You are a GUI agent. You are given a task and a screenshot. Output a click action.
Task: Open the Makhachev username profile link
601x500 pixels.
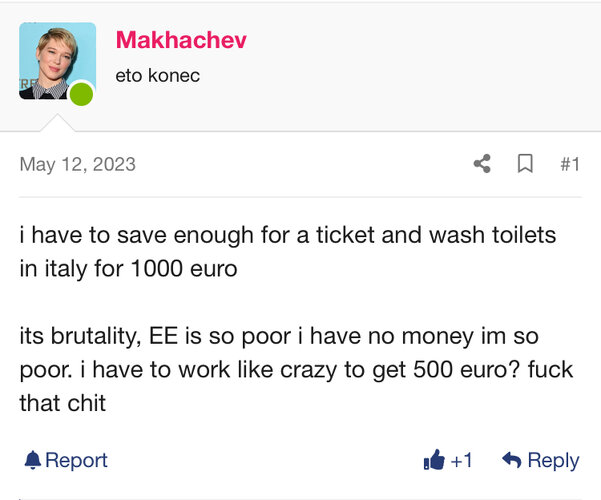181,40
